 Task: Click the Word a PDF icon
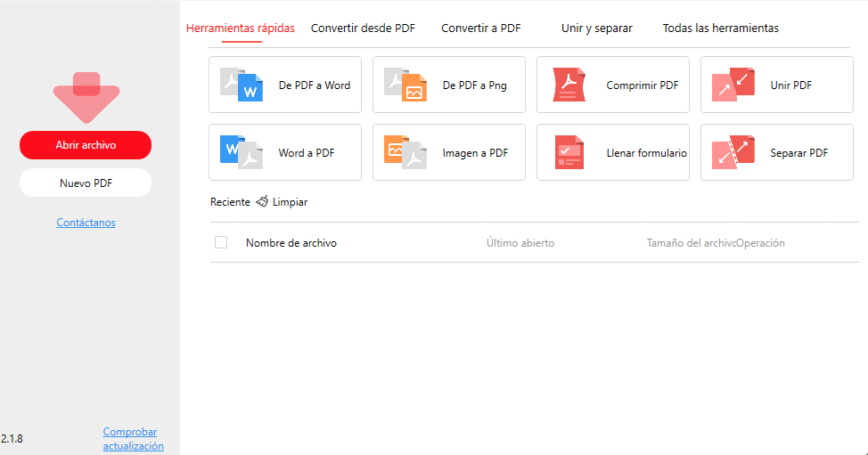tap(242, 152)
